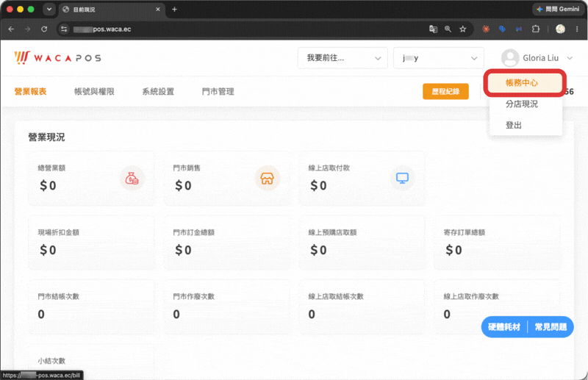Bookmark this page with star icon

pos(463,29)
